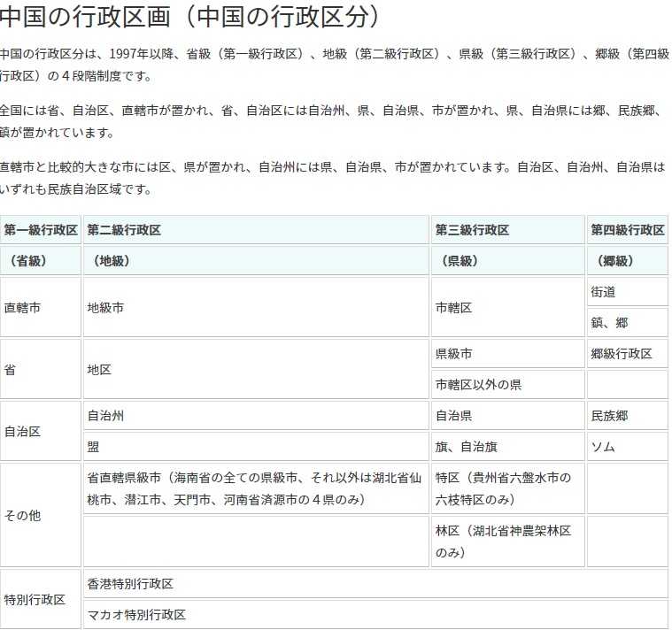Click the ソム cell

[628, 447]
